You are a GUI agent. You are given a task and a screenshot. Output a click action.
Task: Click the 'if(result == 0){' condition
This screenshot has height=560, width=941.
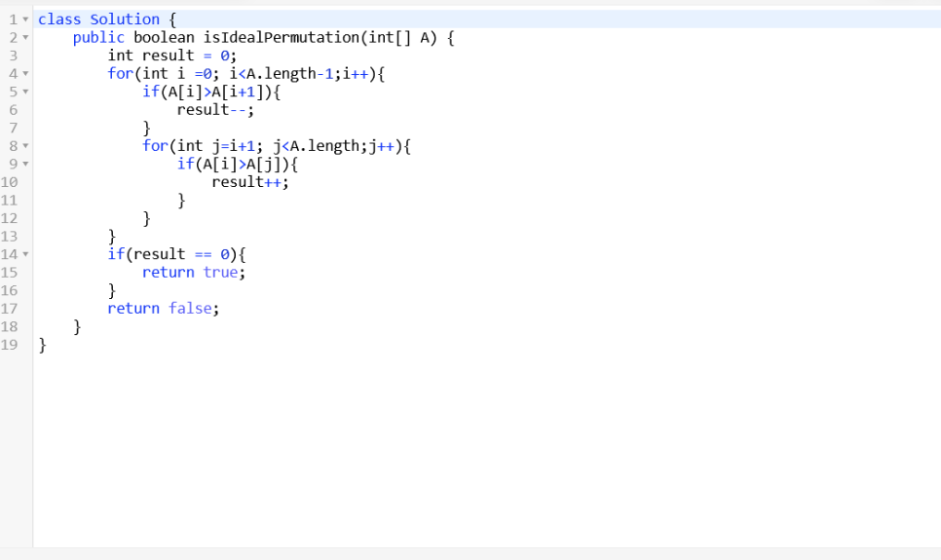pos(176,254)
